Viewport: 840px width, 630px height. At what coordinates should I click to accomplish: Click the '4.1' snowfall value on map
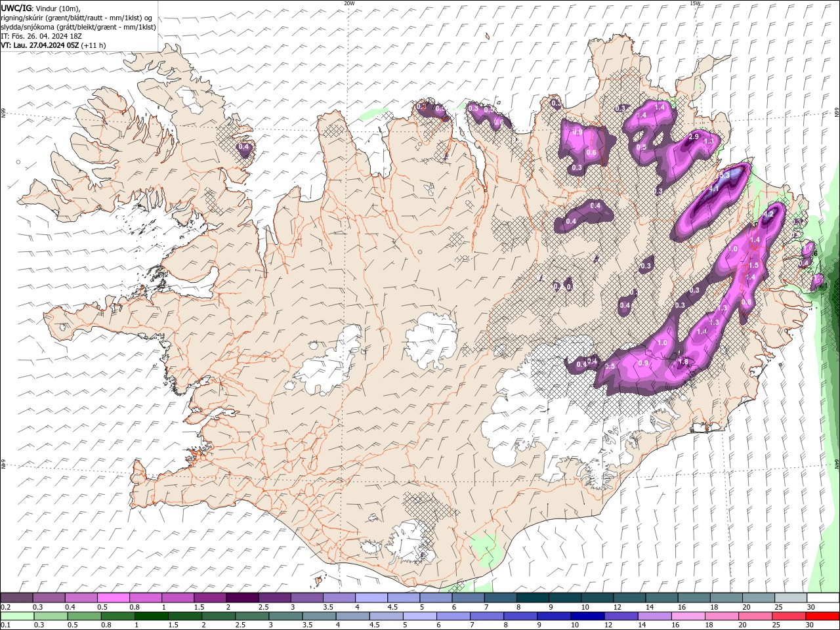[715, 189]
